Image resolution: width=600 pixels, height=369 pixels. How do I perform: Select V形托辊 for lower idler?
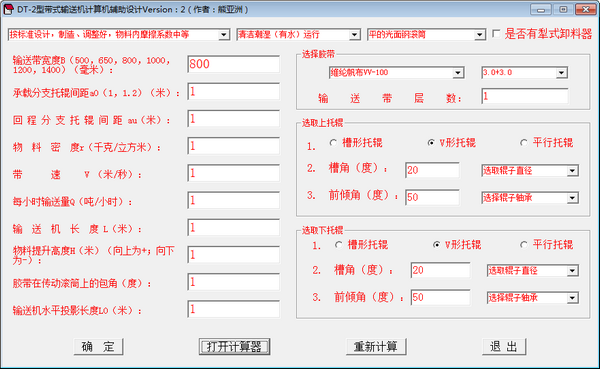coord(437,245)
